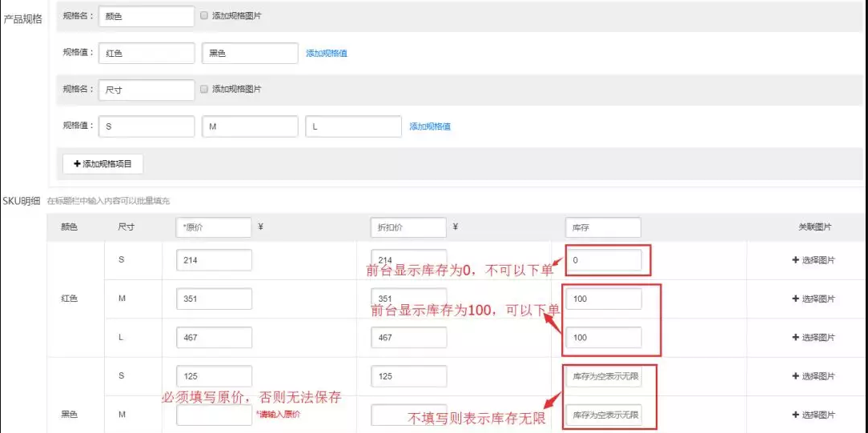Click the 规格名 field containing 尺寸
868x433 pixels.
[x=147, y=90]
